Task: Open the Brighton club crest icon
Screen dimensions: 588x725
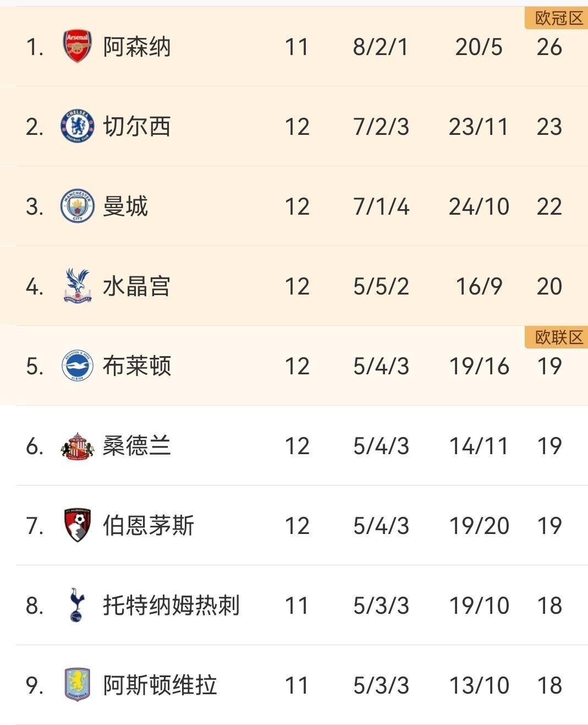Action: click(x=77, y=366)
